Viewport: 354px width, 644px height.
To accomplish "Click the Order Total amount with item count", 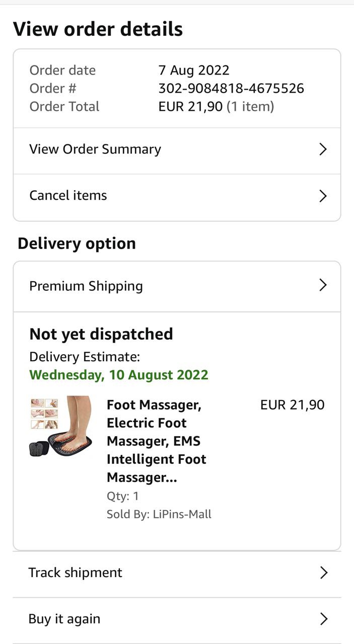I will coord(216,107).
